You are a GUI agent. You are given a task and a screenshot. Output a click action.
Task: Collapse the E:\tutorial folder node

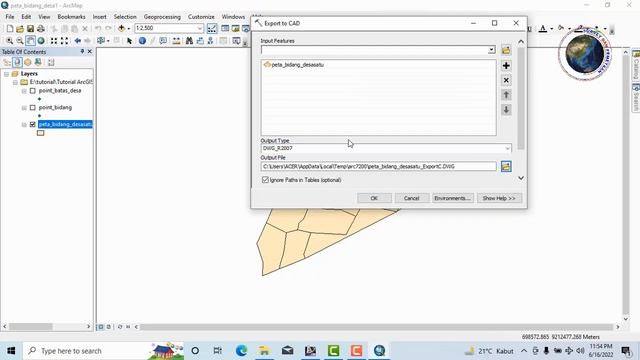click(x=15, y=82)
